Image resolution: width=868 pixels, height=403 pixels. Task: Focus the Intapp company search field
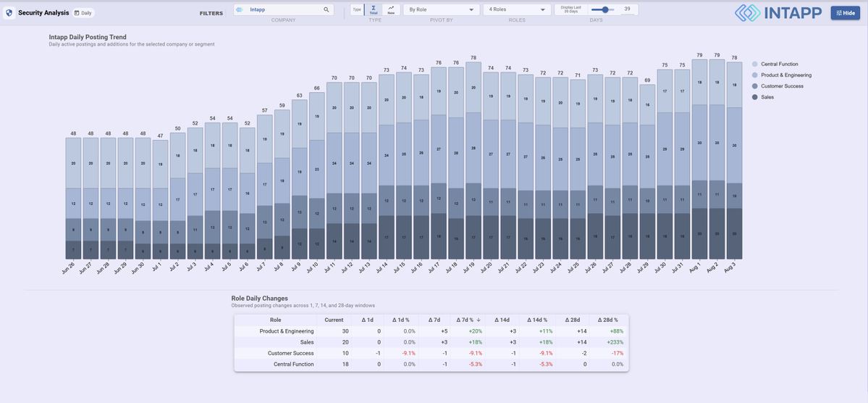(x=284, y=9)
